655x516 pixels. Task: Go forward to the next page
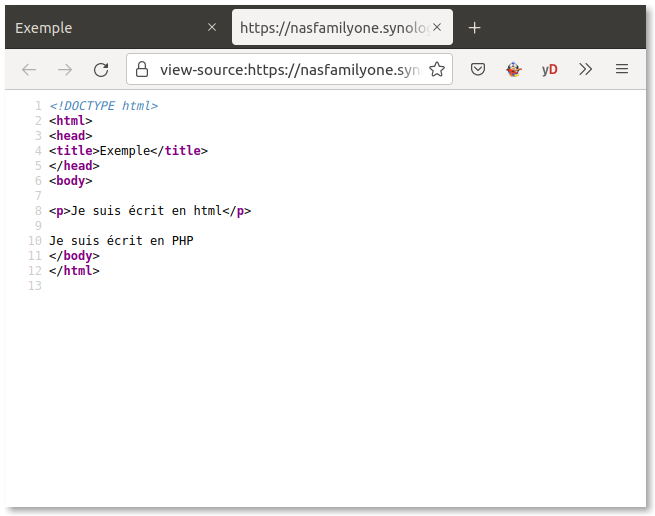65,69
